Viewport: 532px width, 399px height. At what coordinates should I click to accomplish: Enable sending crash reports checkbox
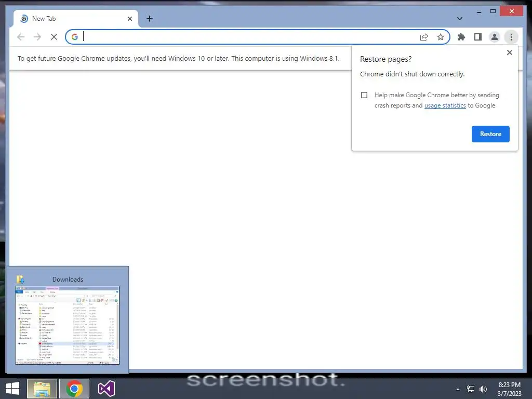tap(364, 95)
